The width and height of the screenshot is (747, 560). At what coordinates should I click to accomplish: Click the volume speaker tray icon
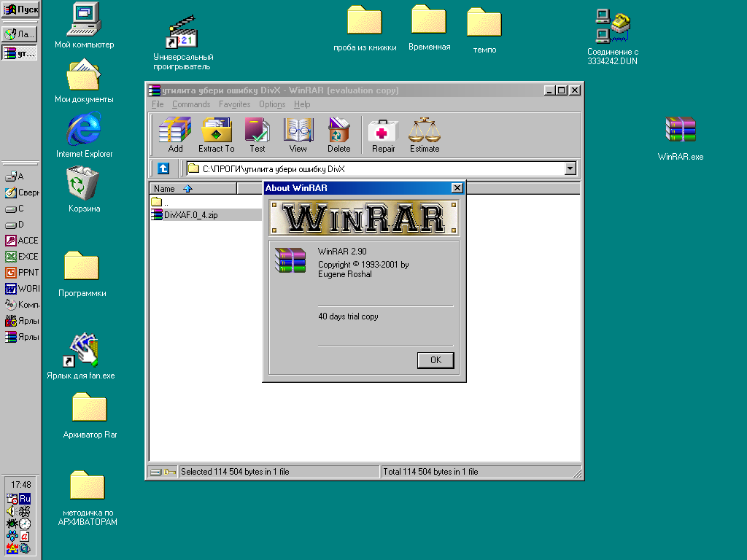point(12,511)
